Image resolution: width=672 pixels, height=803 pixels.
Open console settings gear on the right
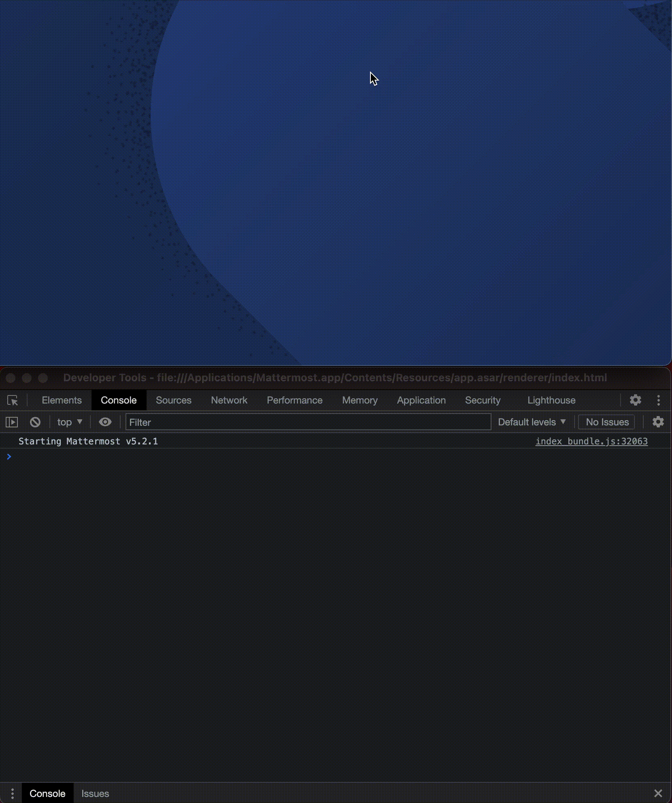coord(658,422)
